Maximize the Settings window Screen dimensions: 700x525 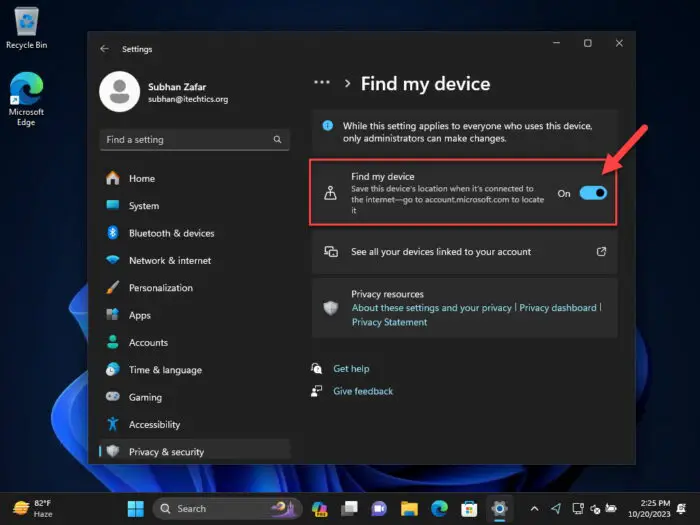(x=588, y=43)
